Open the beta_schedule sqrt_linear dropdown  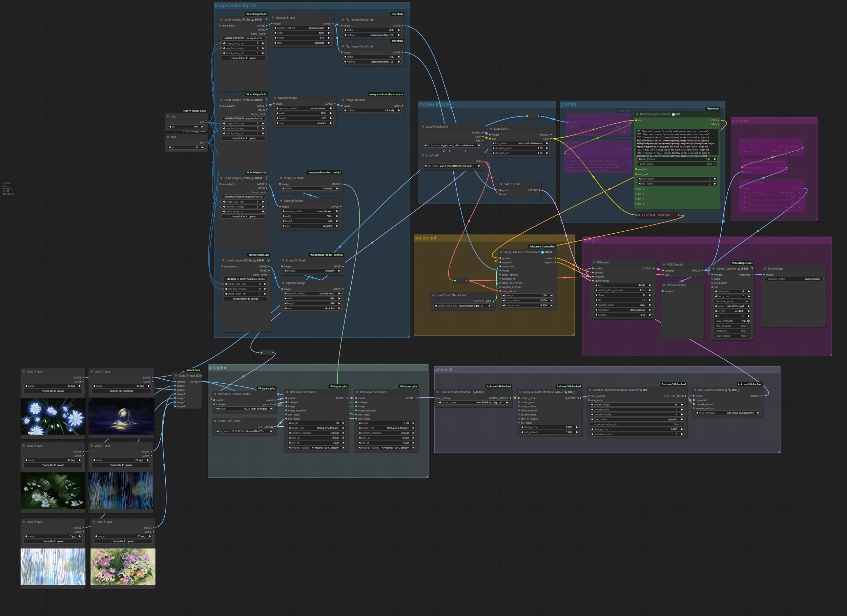point(727,413)
